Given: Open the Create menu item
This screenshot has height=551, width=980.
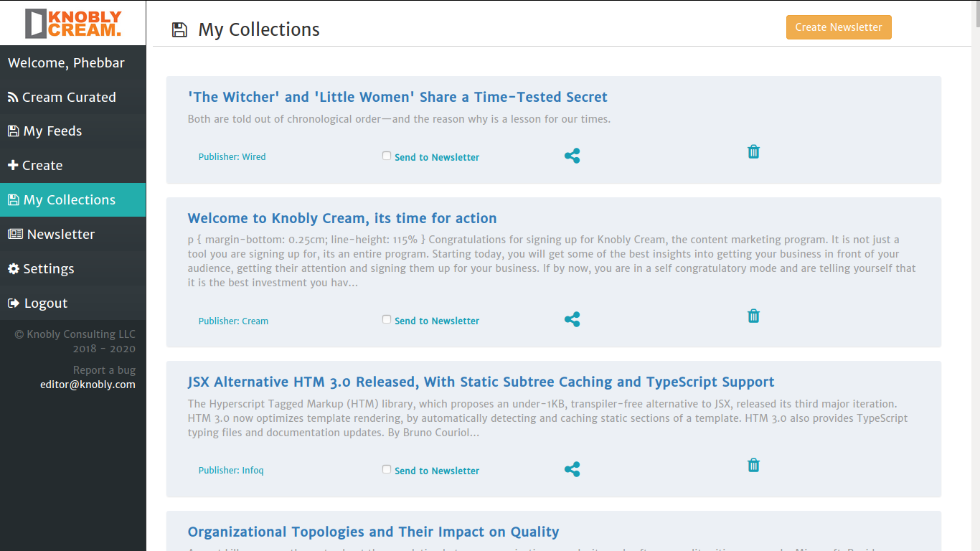Looking at the screenshot, I should point(73,166).
